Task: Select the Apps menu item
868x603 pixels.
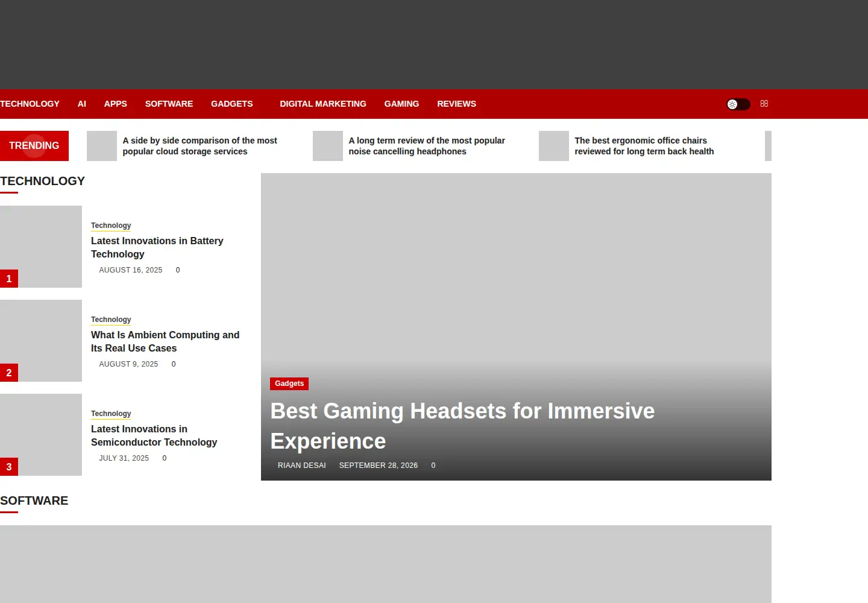Action: (x=116, y=104)
